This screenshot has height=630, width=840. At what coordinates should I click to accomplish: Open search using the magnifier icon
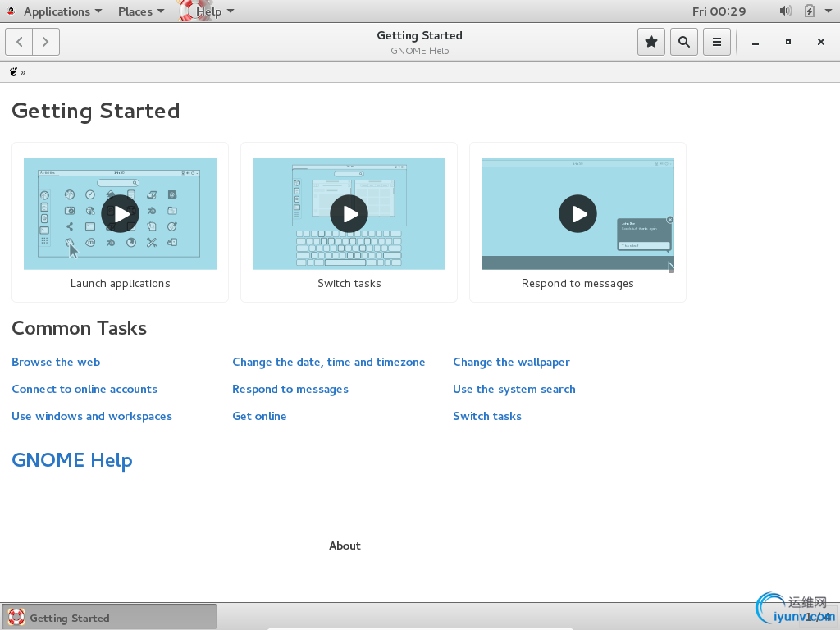[683, 42]
